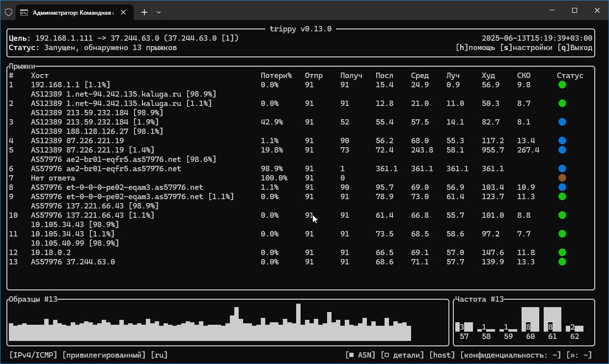Click the frequency bar labeled 60
609x364 pixels.
tap(530, 319)
